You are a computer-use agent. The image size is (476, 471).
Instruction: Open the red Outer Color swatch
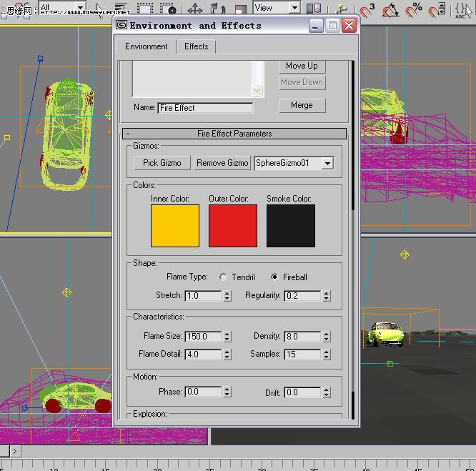[x=233, y=225]
